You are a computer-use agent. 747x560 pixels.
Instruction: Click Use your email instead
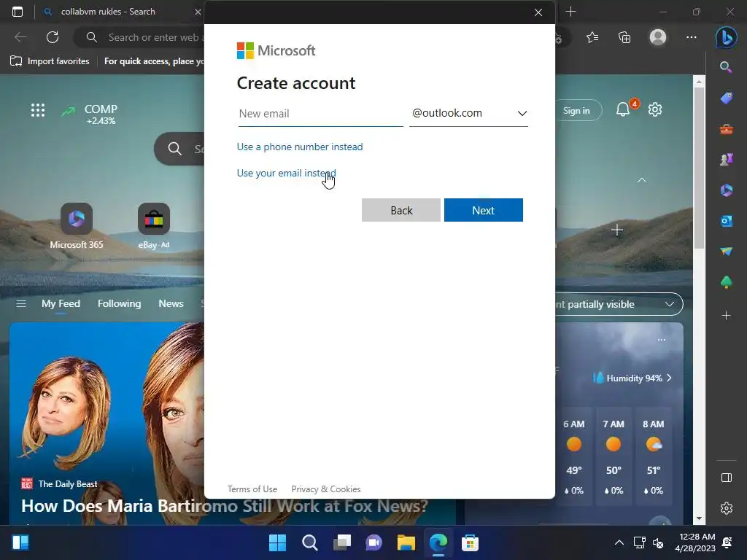pos(286,173)
